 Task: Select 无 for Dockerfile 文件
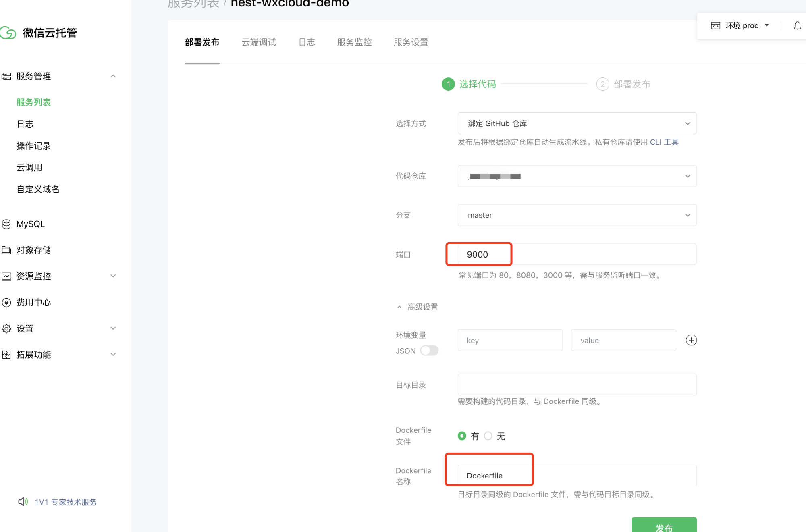tap(488, 436)
